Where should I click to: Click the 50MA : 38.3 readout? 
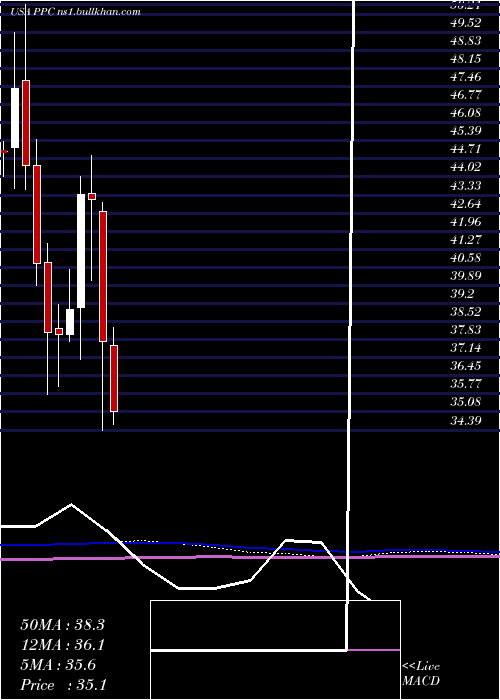pos(62,625)
